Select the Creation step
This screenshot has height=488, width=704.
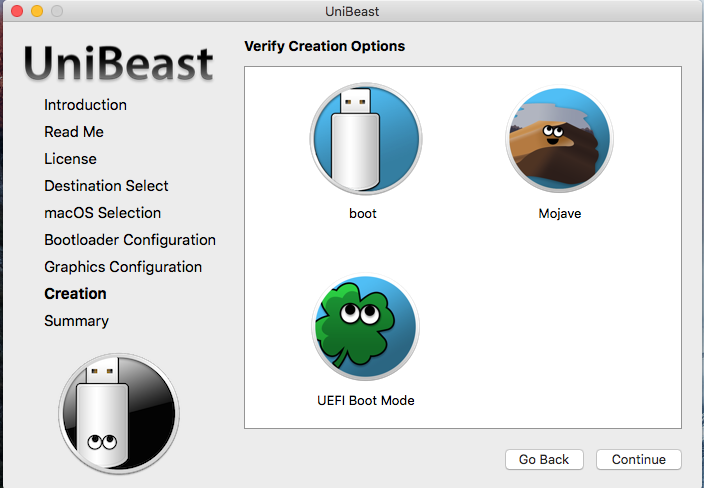coord(75,294)
